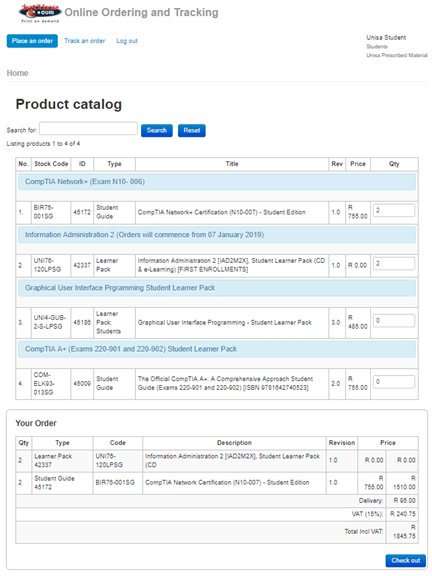Click the Check out button

[x=406, y=561]
